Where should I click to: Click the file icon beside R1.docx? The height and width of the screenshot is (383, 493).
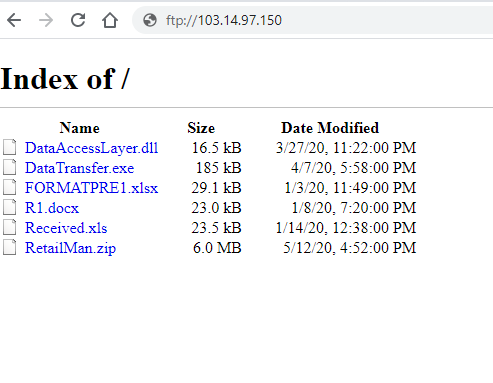pos(10,207)
